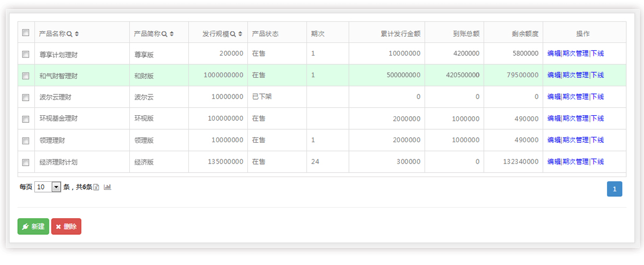Click 期次管理 link for 领理理财
This screenshot has height=265, width=644.
click(575, 140)
